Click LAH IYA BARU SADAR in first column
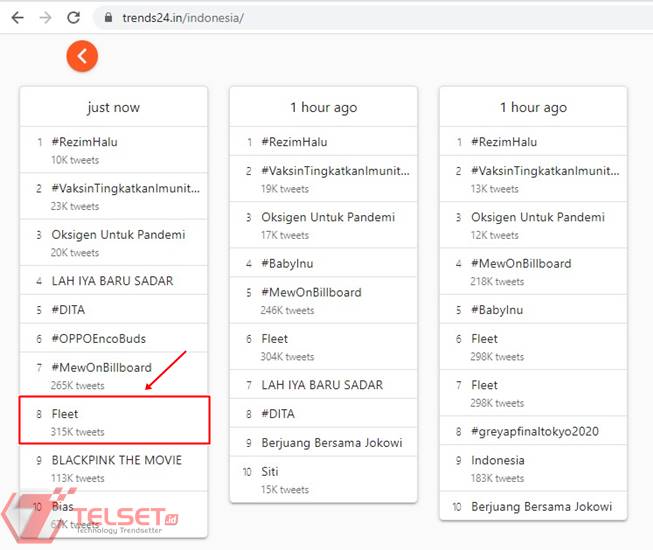The image size is (653, 550). coord(112,281)
